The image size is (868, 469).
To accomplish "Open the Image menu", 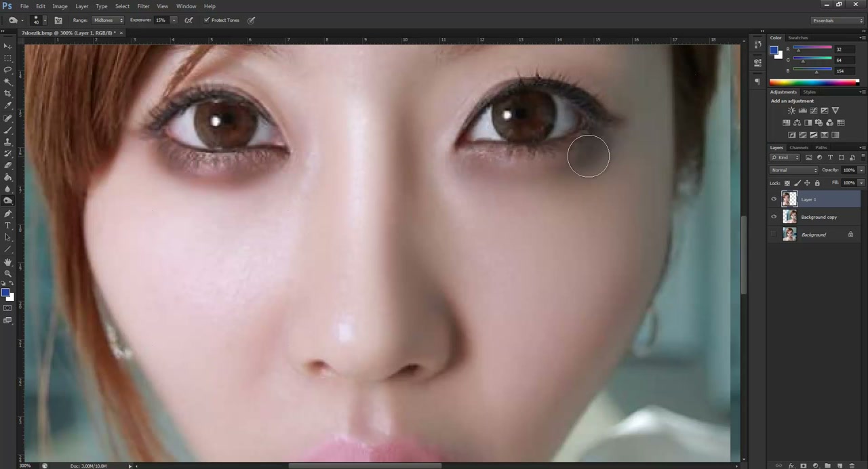I will [x=60, y=6].
